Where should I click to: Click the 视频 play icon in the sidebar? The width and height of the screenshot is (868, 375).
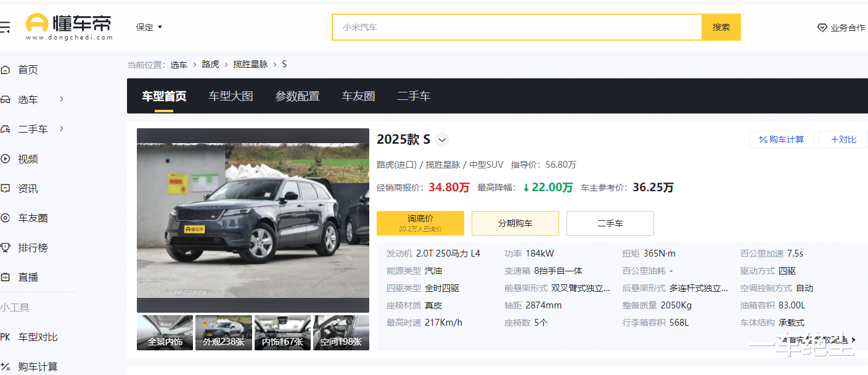tap(6, 159)
